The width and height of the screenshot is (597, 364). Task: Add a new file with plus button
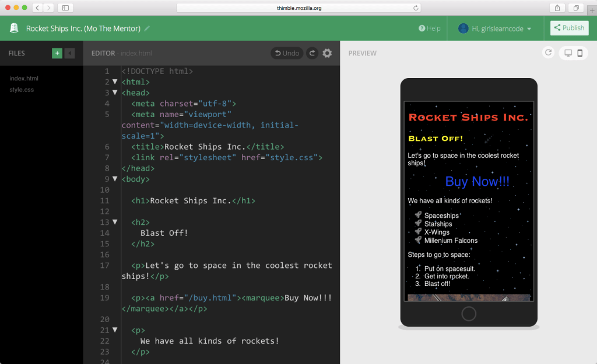pos(57,53)
